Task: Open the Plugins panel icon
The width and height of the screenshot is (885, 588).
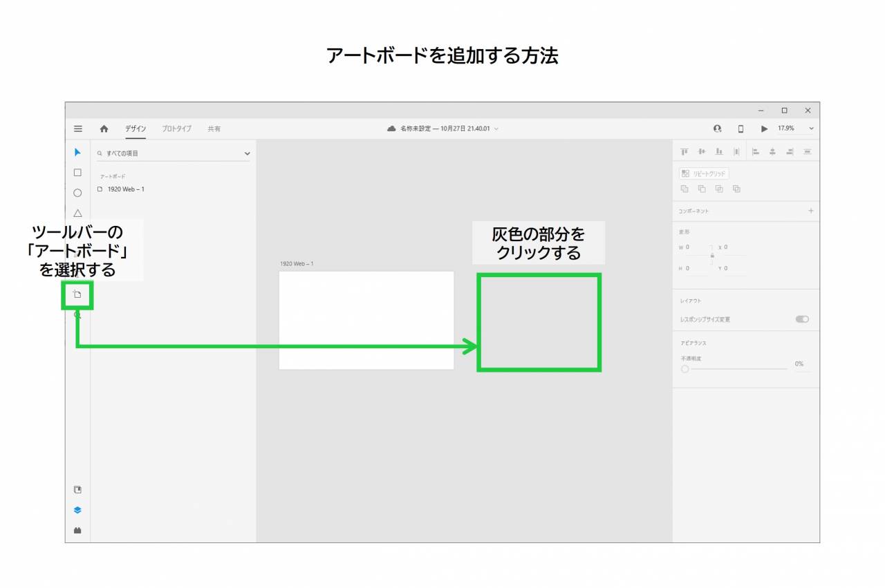Action: [77, 531]
